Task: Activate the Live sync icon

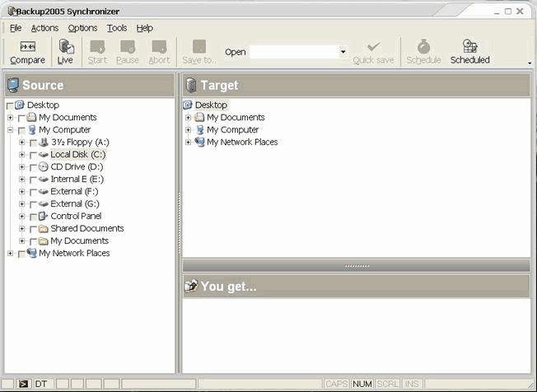Action: (x=66, y=46)
